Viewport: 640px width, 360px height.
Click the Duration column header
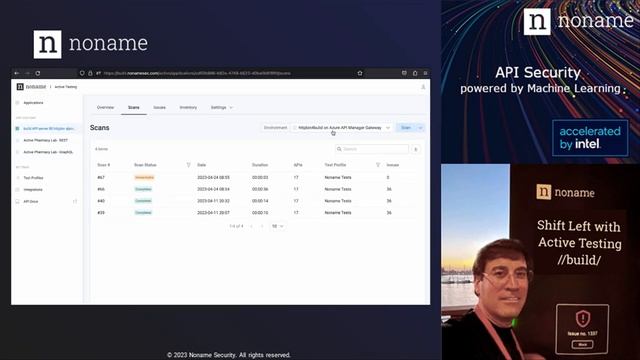(x=260, y=165)
